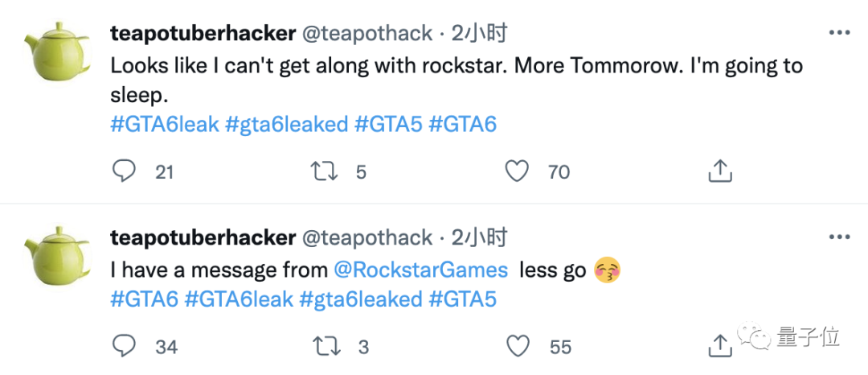Reply to the 'More Tommorow' tweet
Screen dimensions: 868x375
123,171
